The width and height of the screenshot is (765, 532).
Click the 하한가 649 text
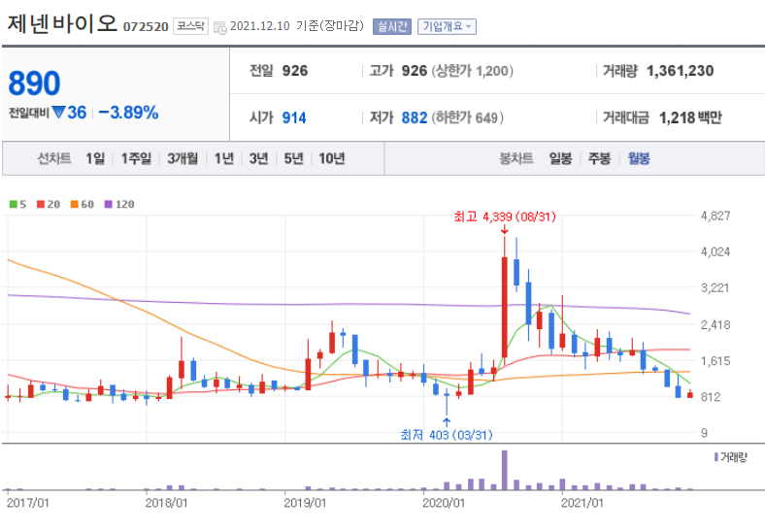pyautogui.click(x=467, y=117)
